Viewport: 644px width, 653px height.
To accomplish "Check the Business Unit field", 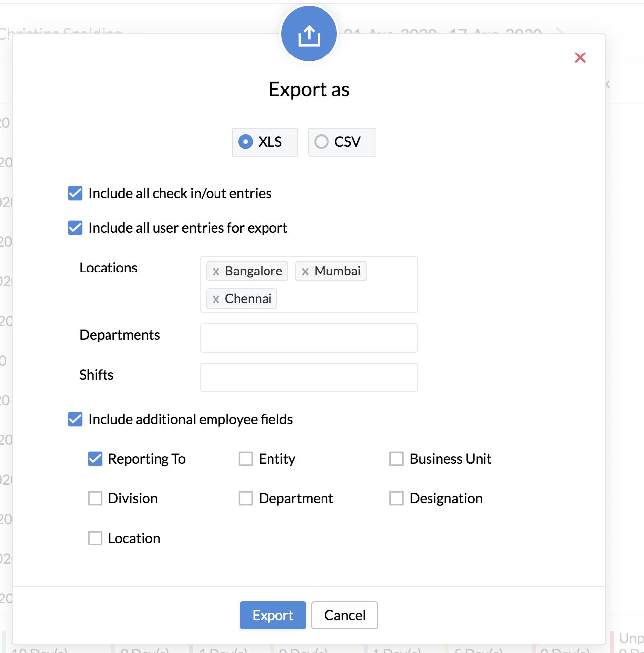I will (396, 459).
